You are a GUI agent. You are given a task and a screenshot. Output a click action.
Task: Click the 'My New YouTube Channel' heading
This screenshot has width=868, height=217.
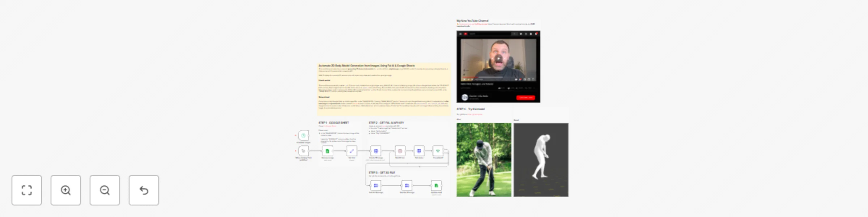472,21
